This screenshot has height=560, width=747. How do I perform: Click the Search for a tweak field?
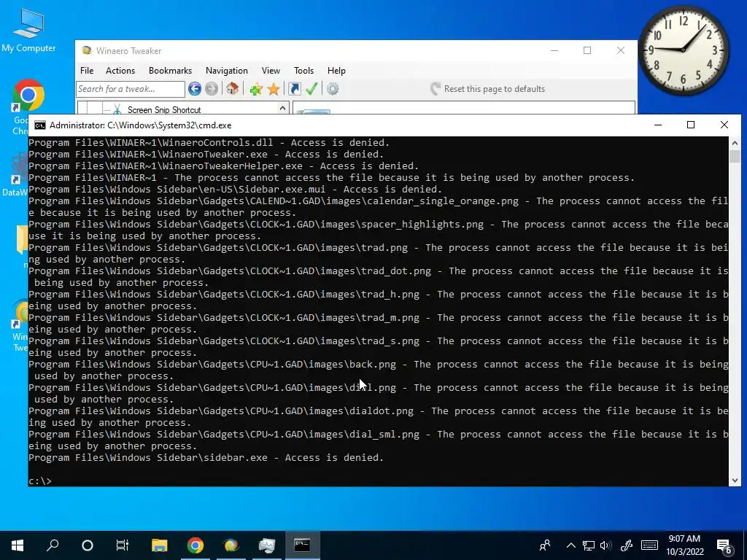[130, 89]
